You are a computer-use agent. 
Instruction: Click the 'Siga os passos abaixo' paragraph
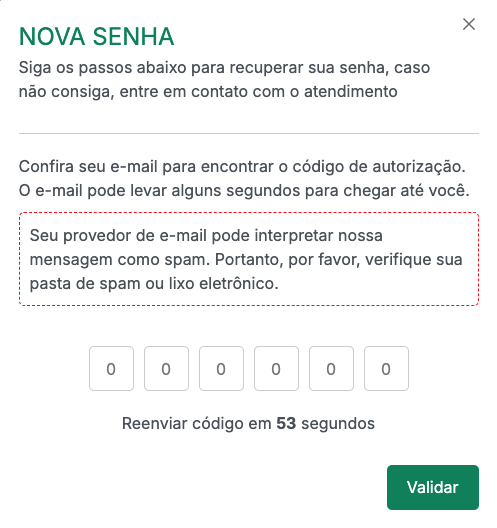click(224, 79)
